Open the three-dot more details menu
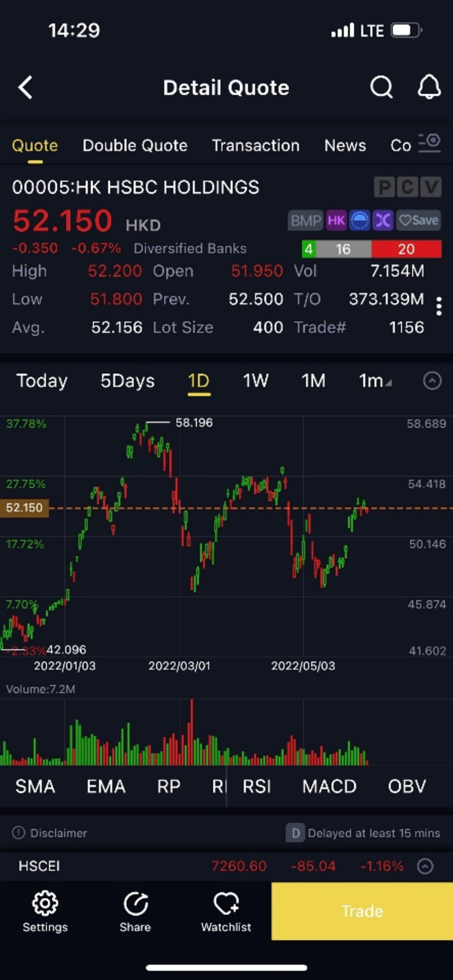The image size is (453, 980). pyautogui.click(x=439, y=306)
